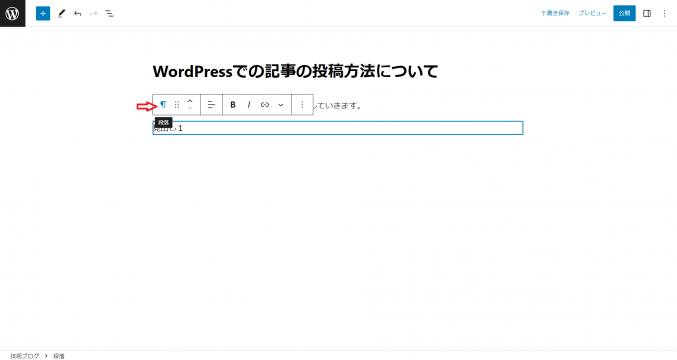Open block toolbar options menu
This screenshot has width=677, height=360.
click(x=302, y=105)
